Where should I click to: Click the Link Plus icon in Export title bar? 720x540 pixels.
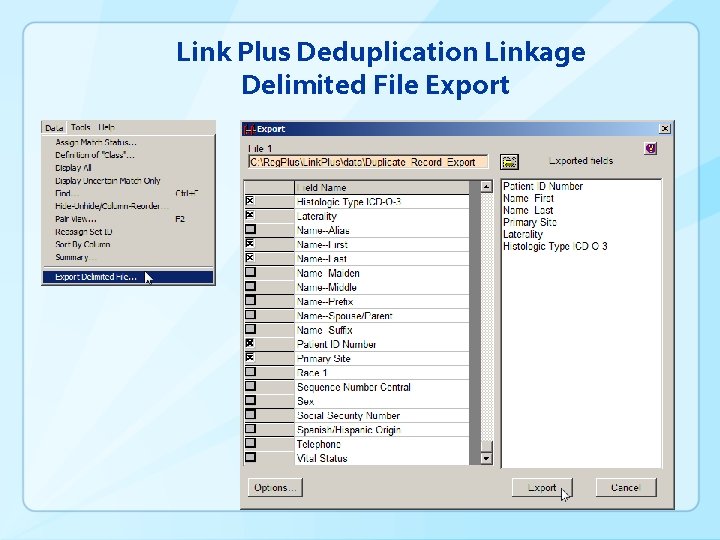pyautogui.click(x=249, y=129)
